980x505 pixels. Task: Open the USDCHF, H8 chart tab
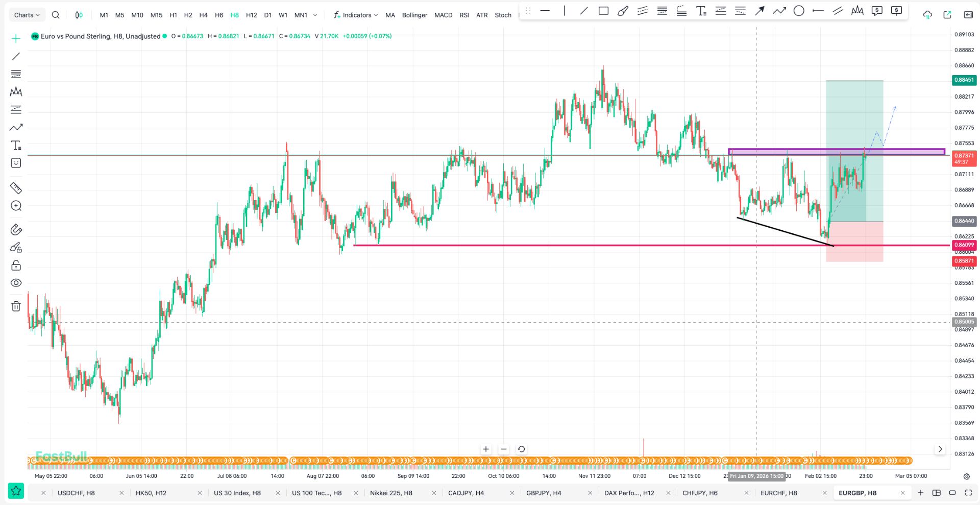tap(76, 493)
